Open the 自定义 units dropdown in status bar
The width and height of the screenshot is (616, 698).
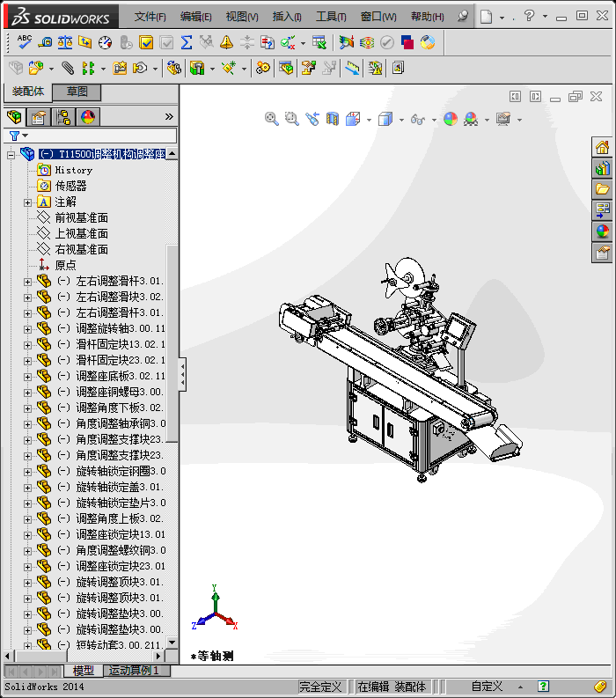click(x=520, y=687)
